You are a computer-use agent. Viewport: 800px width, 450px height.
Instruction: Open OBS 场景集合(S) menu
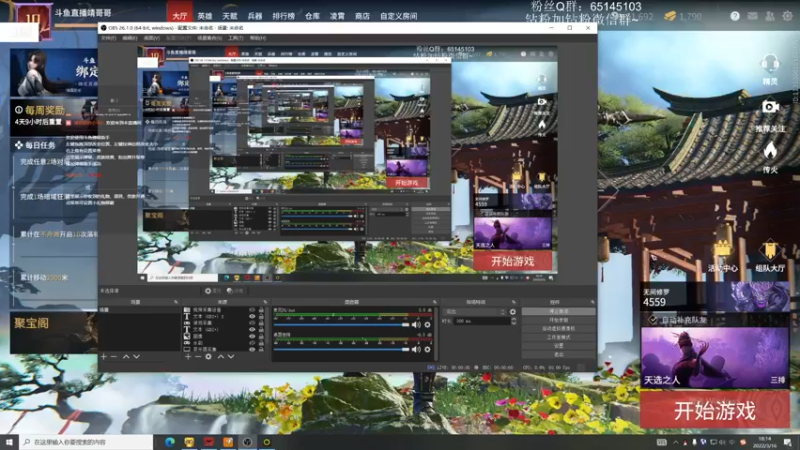pos(209,38)
